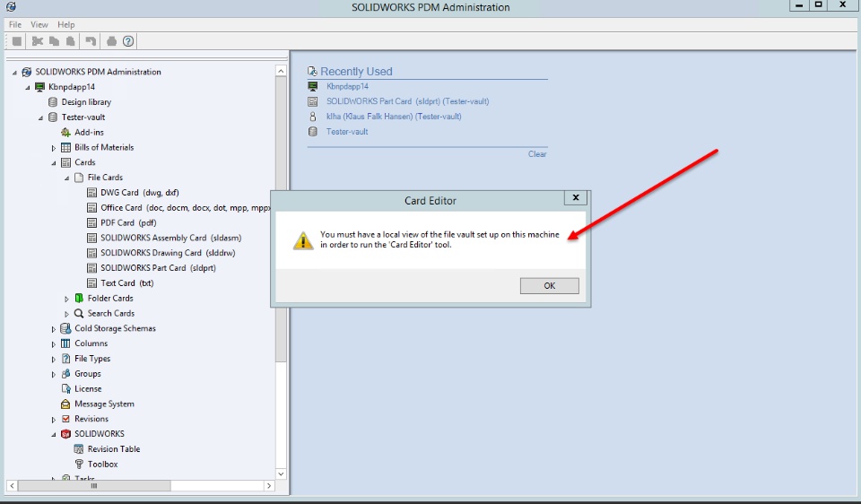Image resolution: width=861 pixels, height=504 pixels.
Task: Click the horizontal scrollbar right arrow
Action: (268, 486)
